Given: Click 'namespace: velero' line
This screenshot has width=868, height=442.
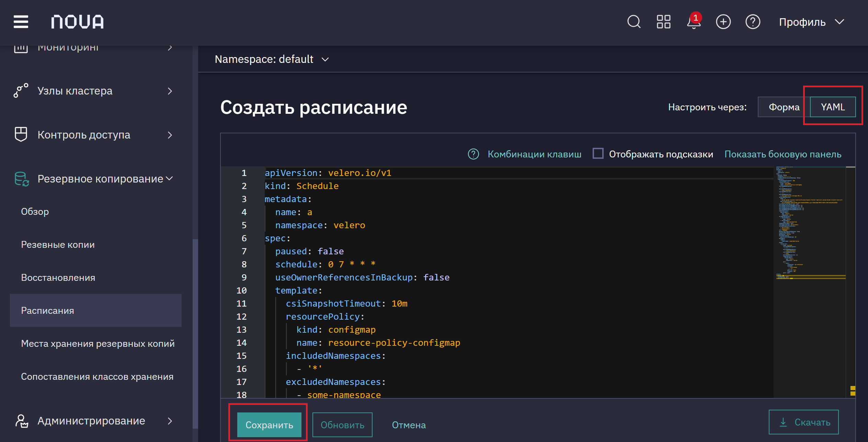Looking at the screenshot, I should click(x=320, y=225).
